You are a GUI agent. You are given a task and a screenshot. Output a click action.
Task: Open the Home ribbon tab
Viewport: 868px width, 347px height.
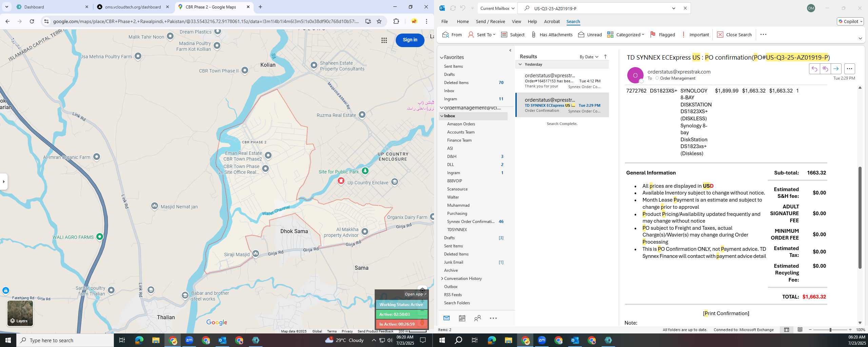pos(463,21)
